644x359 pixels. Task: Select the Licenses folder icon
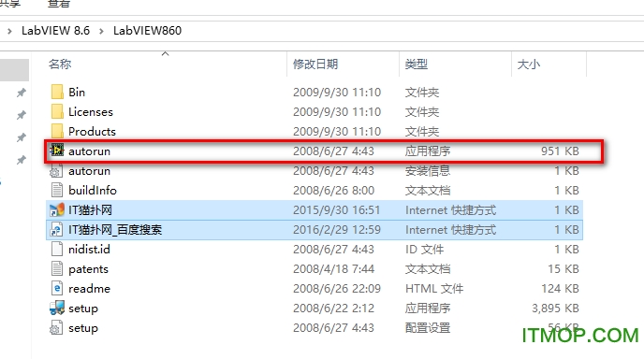point(57,111)
